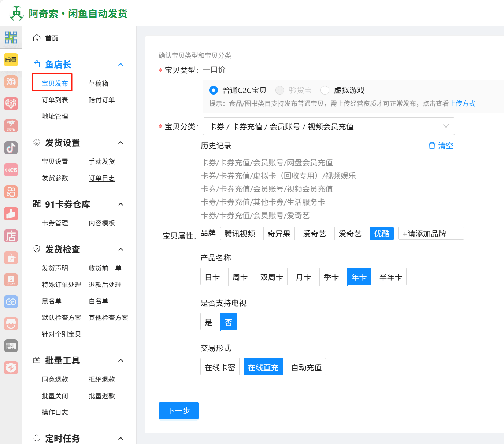This screenshot has width=504, height=444.
Task: Collapse the 91卡券仓库 menu section
Action: 121,204
